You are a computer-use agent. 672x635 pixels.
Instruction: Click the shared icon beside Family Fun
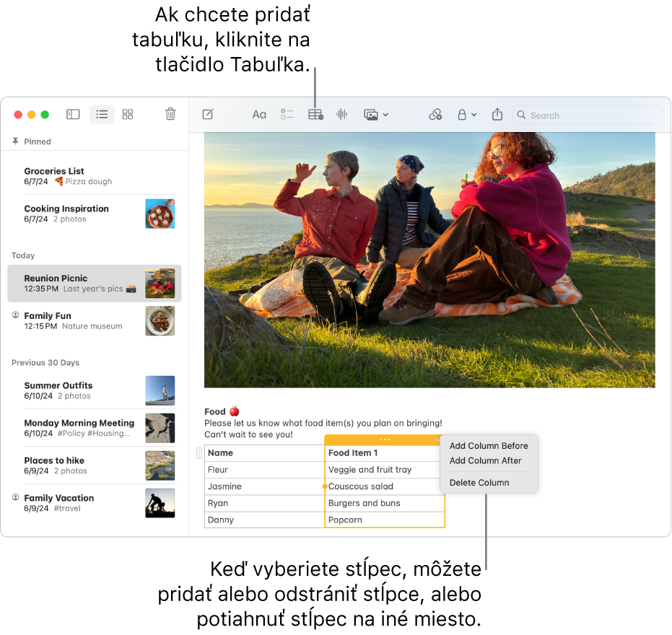pyautogui.click(x=15, y=315)
